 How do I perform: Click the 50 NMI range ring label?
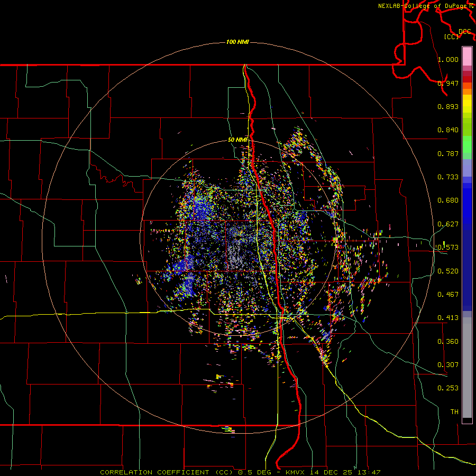coord(238,140)
